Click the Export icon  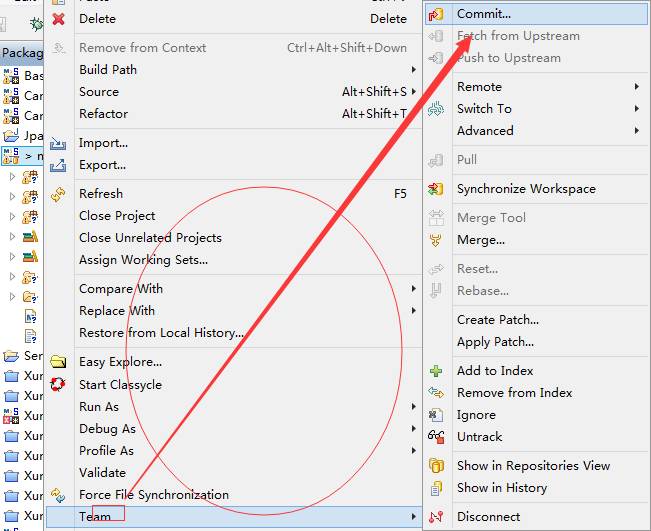pos(58,165)
